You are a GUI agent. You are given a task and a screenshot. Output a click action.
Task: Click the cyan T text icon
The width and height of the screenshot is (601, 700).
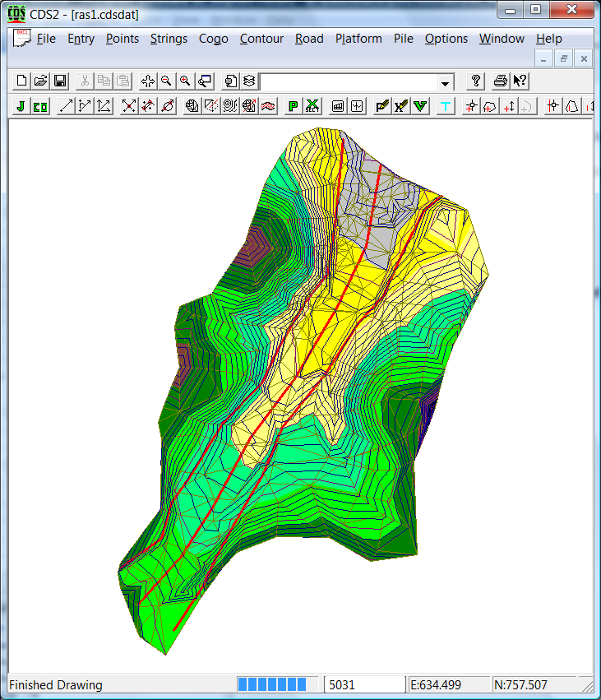click(446, 106)
